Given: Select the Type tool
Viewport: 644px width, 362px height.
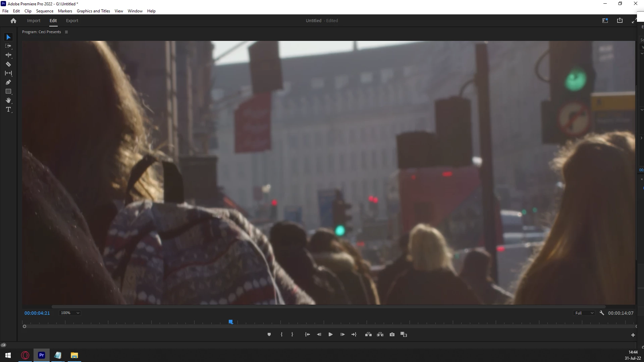Looking at the screenshot, I should click(8, 110).
